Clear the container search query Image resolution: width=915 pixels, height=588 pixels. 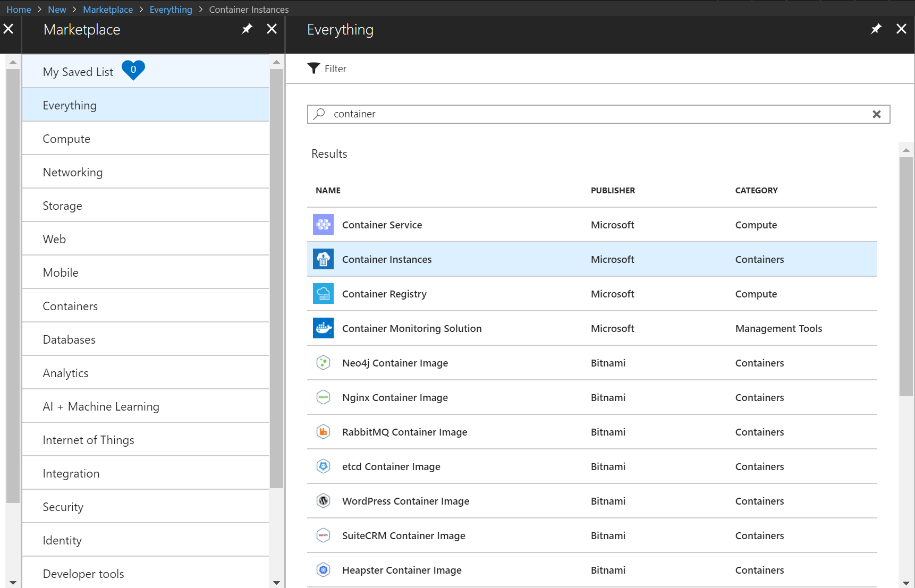[x=877, y=114]
